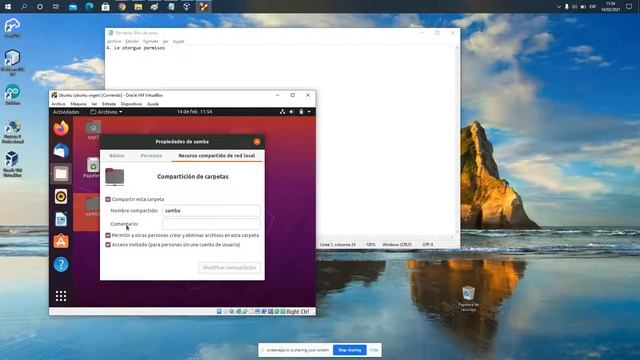Open Notepad Formato menu
This screenshot has height=360, width=640.
[x=151, y=41]
